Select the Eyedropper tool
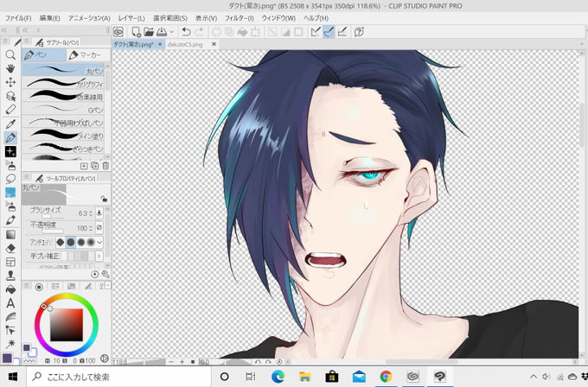588x387 pixels. (10, 124)
